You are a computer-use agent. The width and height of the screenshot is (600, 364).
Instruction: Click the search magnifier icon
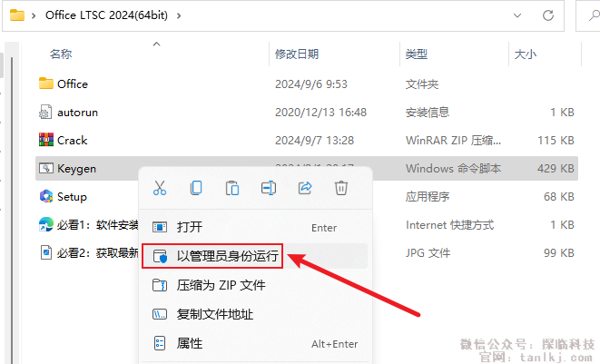pos(594,15)
